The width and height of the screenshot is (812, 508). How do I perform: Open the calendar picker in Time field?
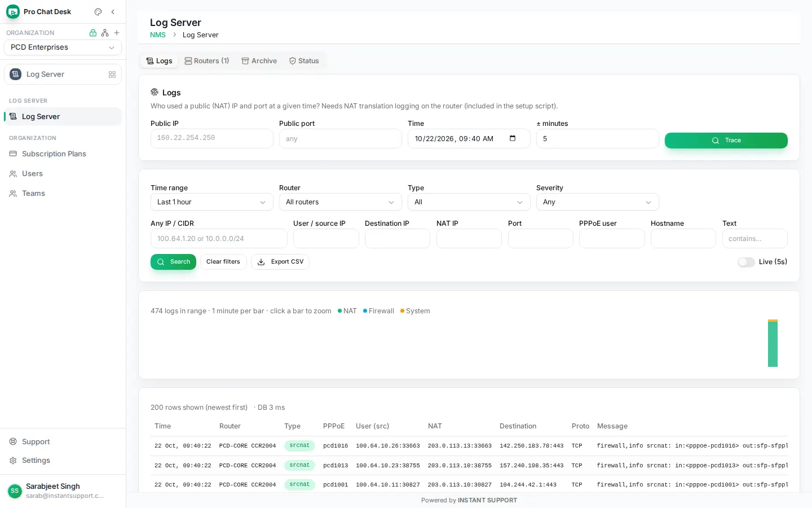[x=513, y=138]
